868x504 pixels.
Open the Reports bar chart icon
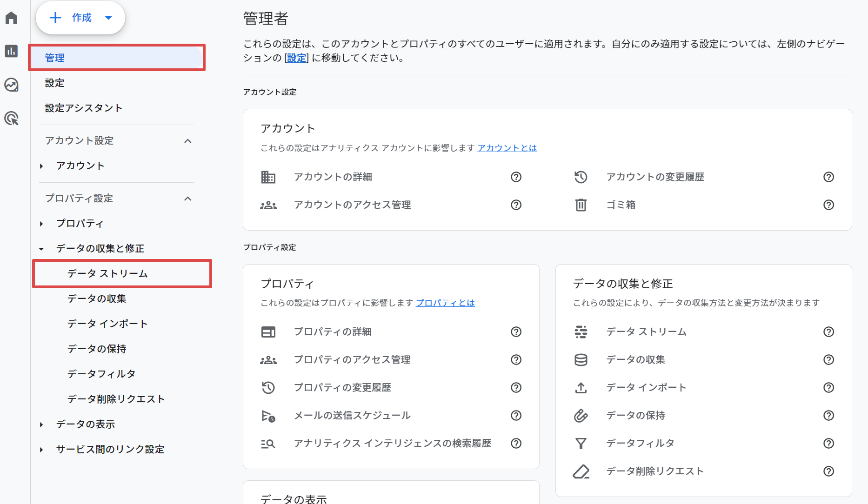point(11,51)
